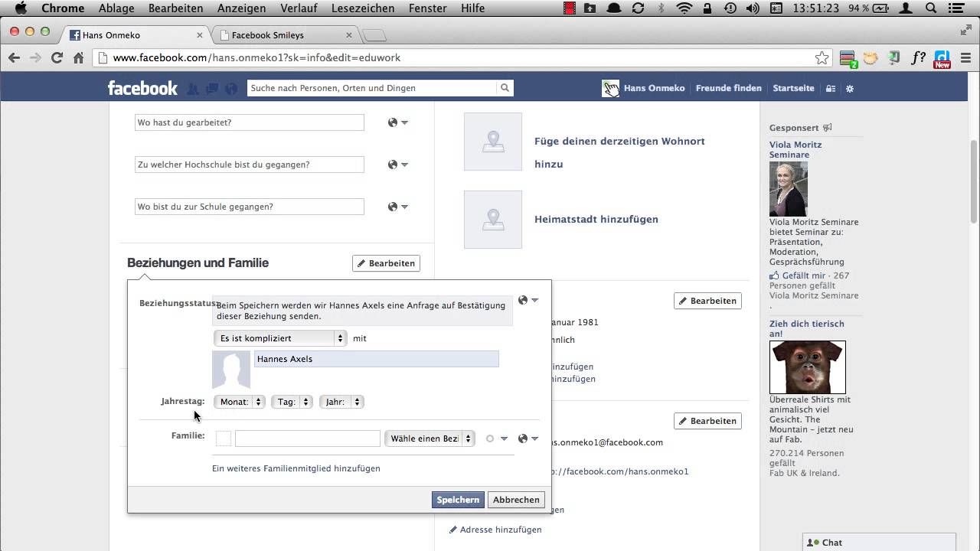
Task: Click Viola Moritz Seminare ad photo
Action: tap(789, 189)
